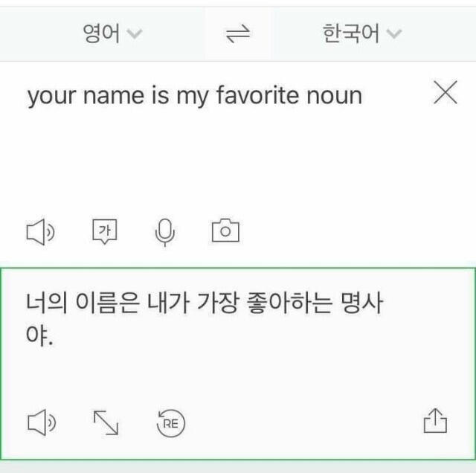
Task: Clear the input text with the X
Action: click(x=445, y=94)
